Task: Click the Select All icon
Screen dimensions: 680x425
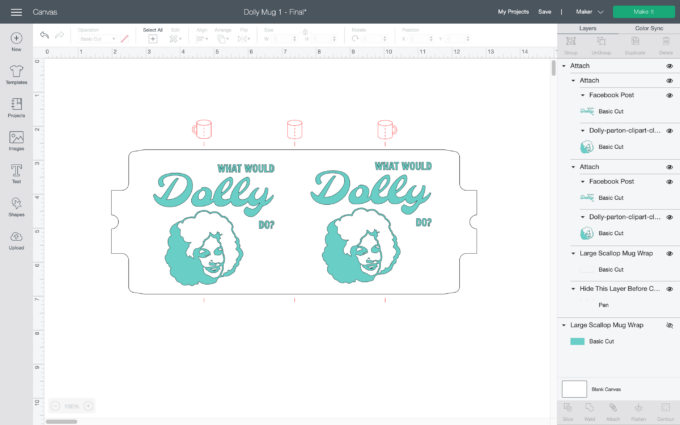Action: [x=153, y=39]
